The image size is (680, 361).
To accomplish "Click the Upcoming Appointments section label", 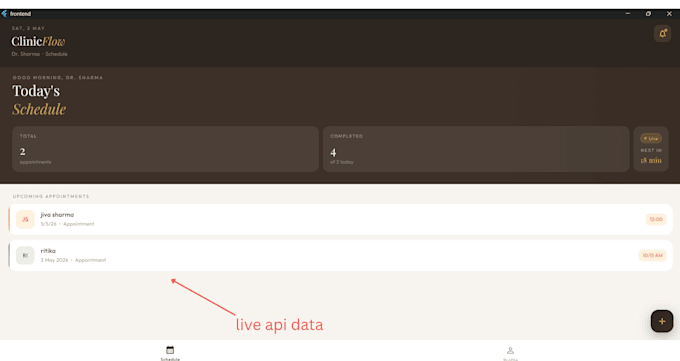I will (51, 196).
